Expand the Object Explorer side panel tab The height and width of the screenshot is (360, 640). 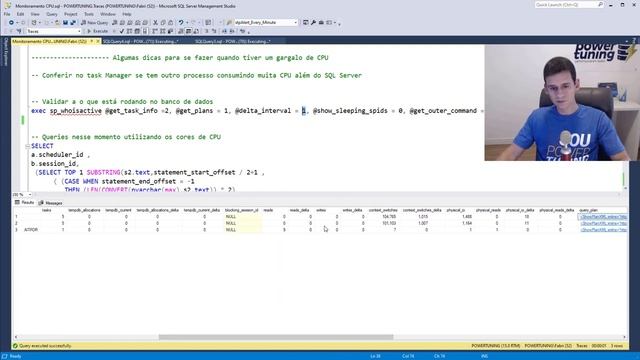6,52
